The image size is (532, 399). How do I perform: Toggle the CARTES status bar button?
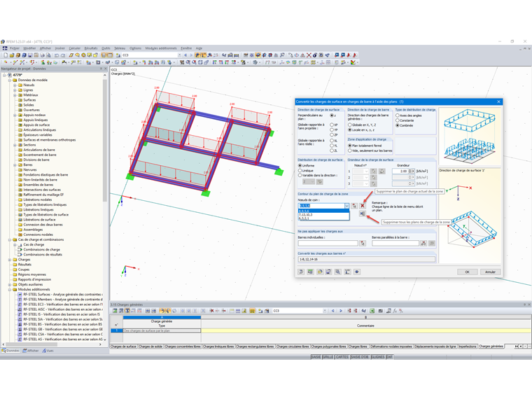click(342, 357)
